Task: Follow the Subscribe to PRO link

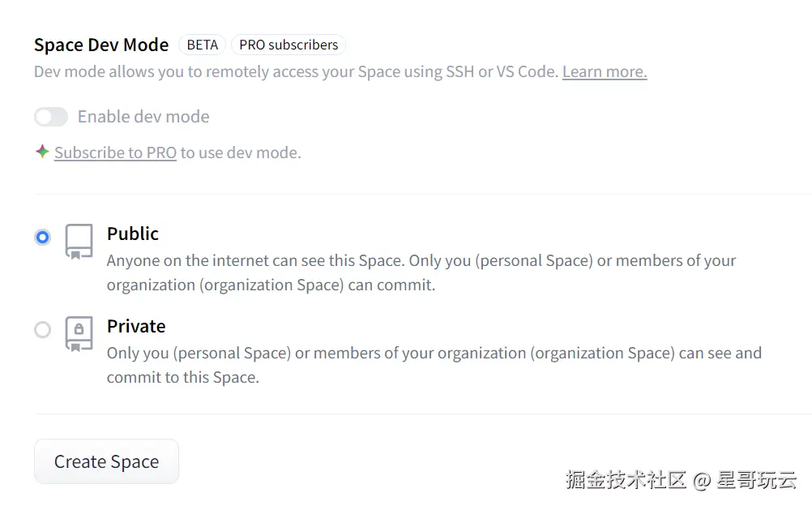Action: pos(115,152)
